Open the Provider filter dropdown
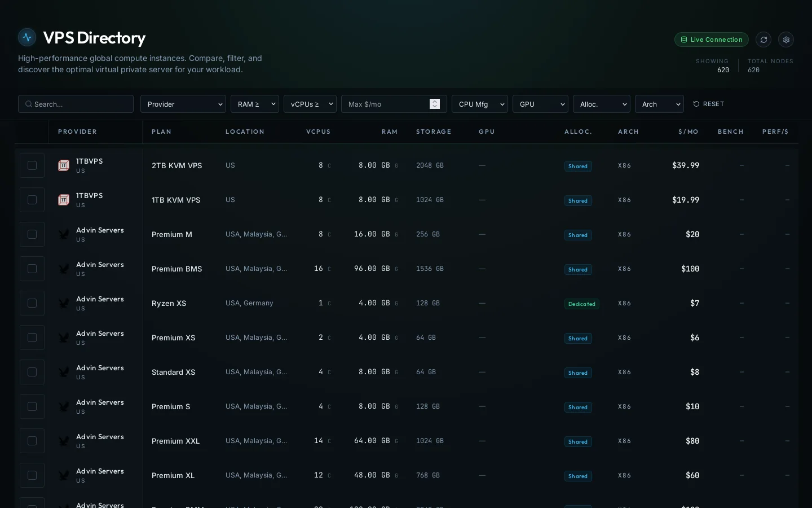 183,104
